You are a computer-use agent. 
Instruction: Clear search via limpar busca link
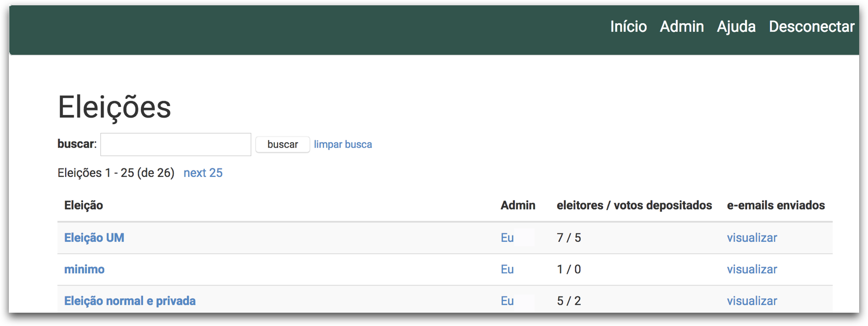click(x=343, y=145)
